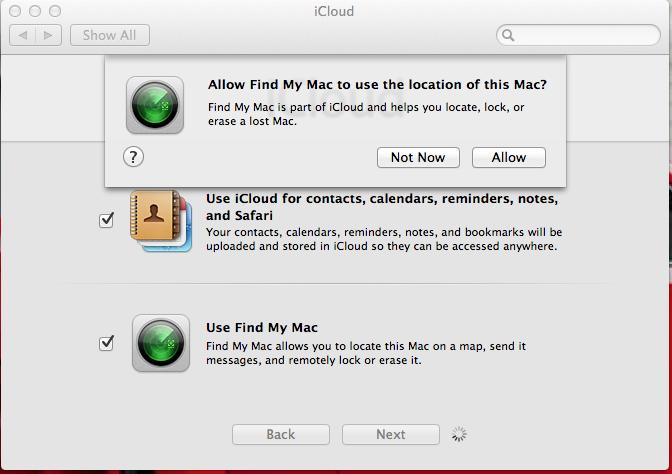Click the Back button at the bottom
672x474 pixels.
(x=281, y=434)
